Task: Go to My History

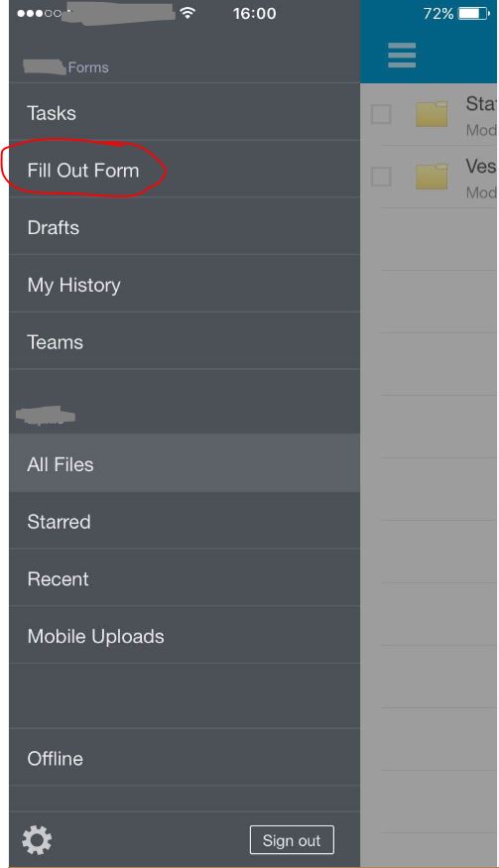Action: [x=185, y=285]
